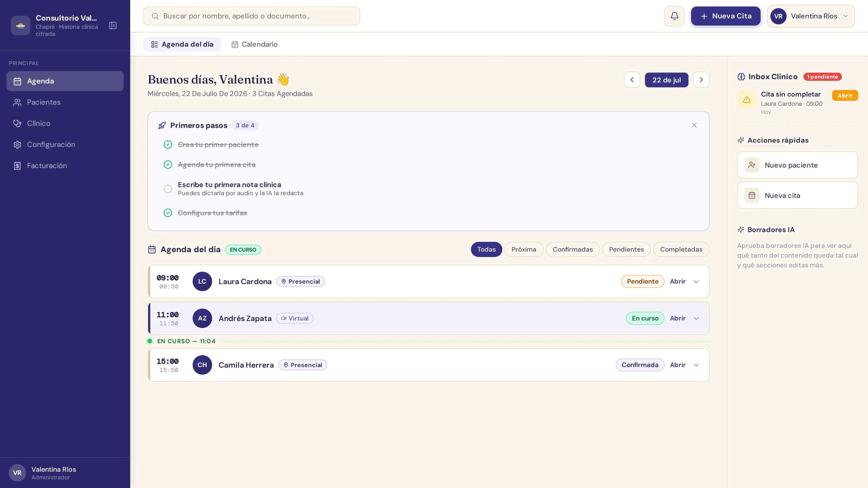Image resolution: width=868 pixels, height=488 pixels.
Task: Click the Borradores IA sparkle icon
Action: click(x=741, y=230)
